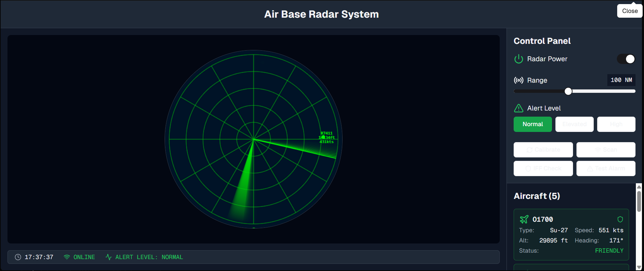Click the Calibrate button
644x271 pixels.
click(x=543, y=150)
